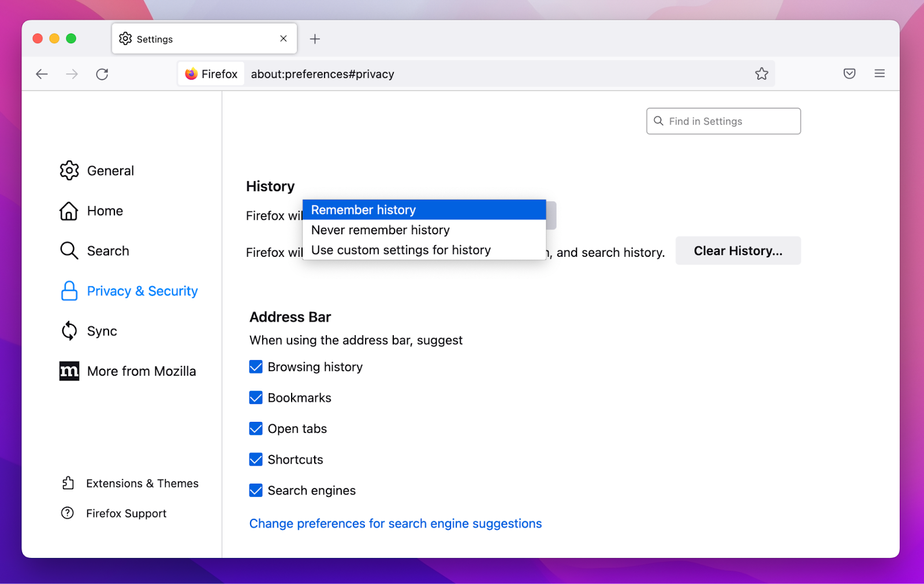
Task: Open General settings via the gear icon
Action: (69, 170)
